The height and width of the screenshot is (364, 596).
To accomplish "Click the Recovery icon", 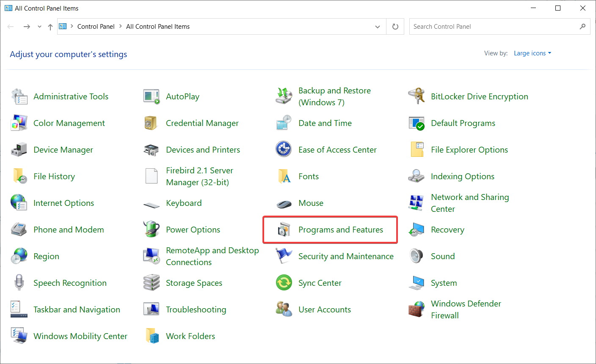I will 417,230.
